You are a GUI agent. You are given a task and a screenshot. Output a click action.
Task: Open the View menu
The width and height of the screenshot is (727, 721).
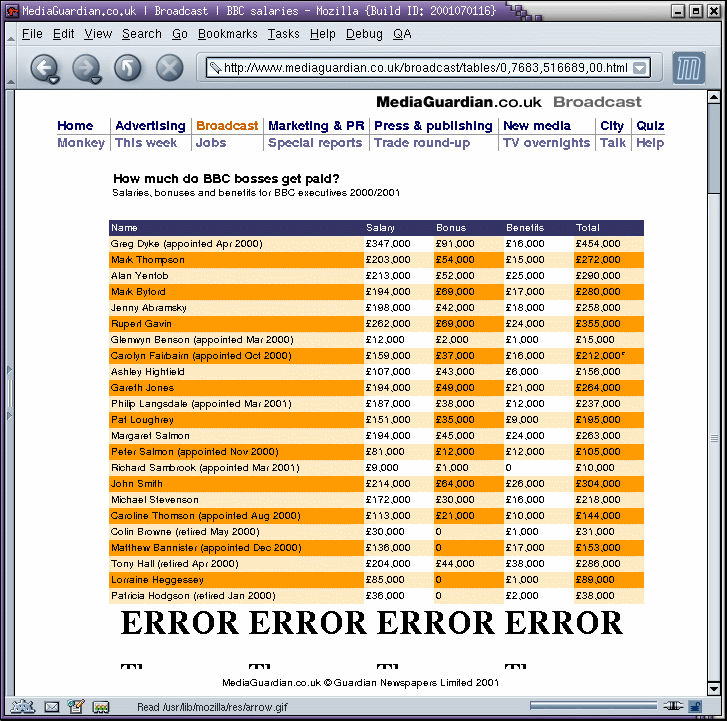click(x=98, y=34)
